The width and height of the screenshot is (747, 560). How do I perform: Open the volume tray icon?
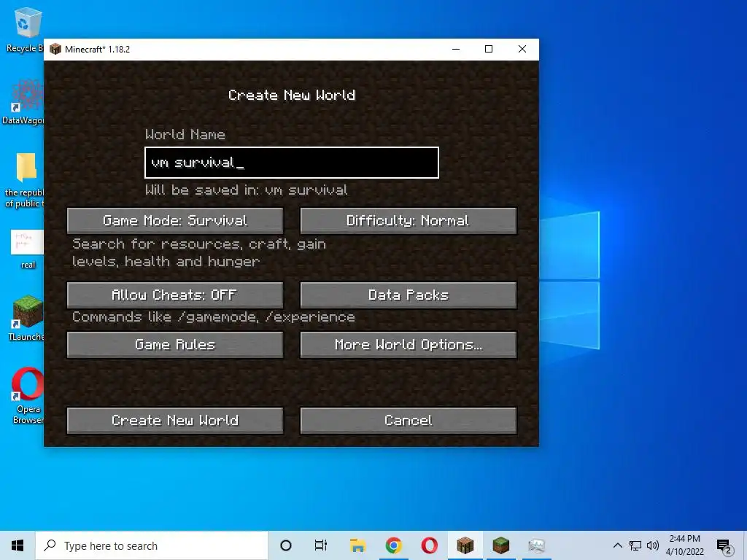(x=653, y=545)
